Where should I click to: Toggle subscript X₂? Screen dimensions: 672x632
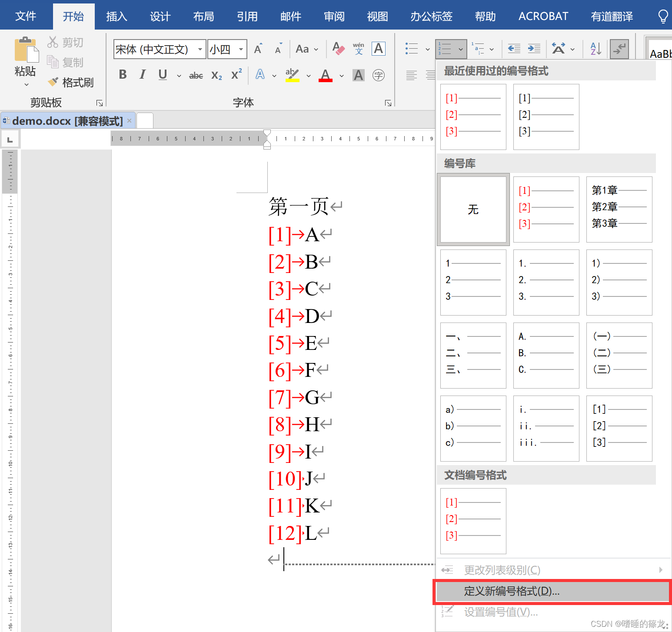[216, 76]
